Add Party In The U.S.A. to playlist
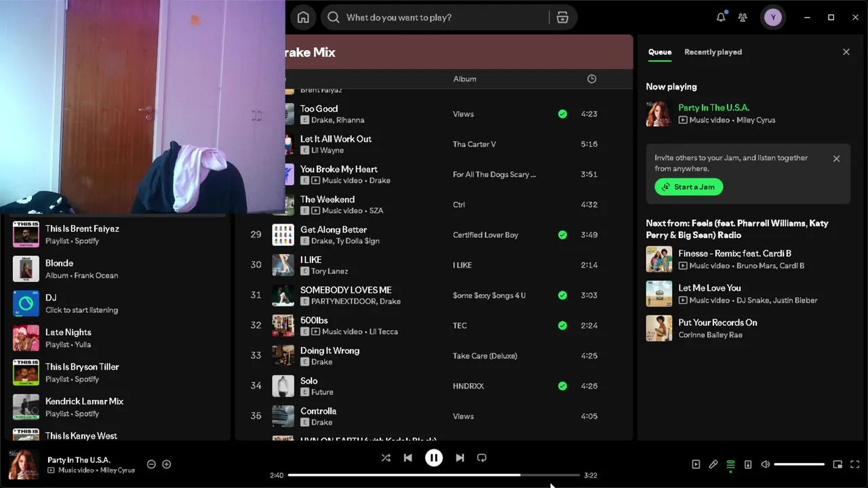The height and width of the screenshot is (488, 868). pos(166,464)
